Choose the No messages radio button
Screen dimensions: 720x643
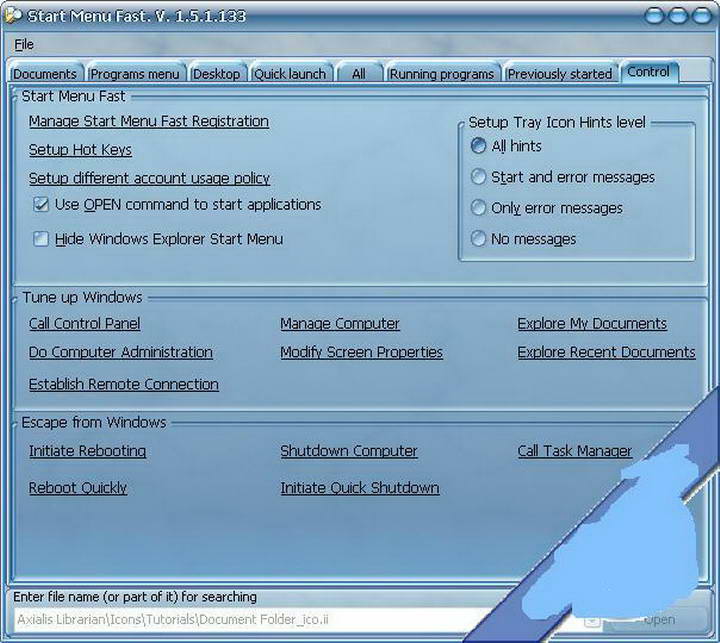(523, 239)
